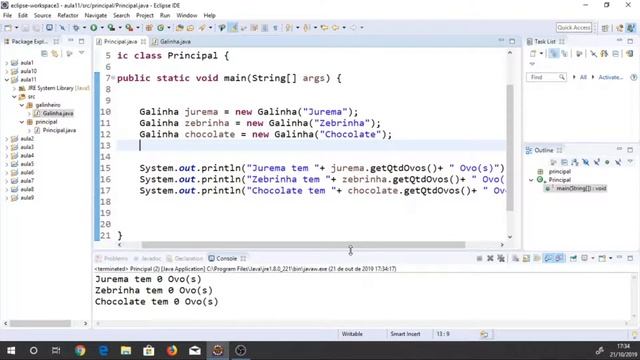
Task: Click the Open Perspective icon near Quick Access
Action: [x=605, y=28]
